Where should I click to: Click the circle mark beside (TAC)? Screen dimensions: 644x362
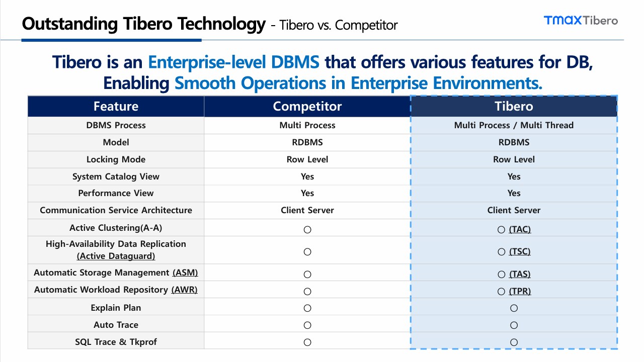501,229
